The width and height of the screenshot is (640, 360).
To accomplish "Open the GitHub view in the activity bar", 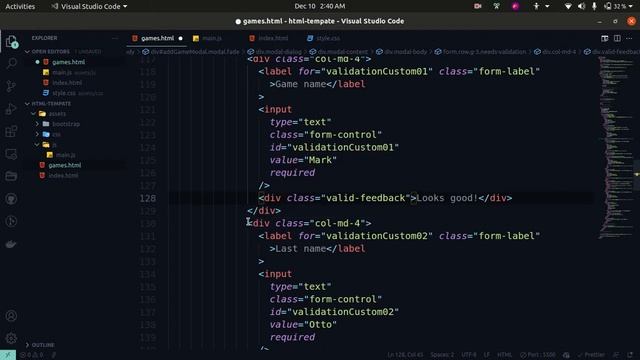I will [11, 199].
